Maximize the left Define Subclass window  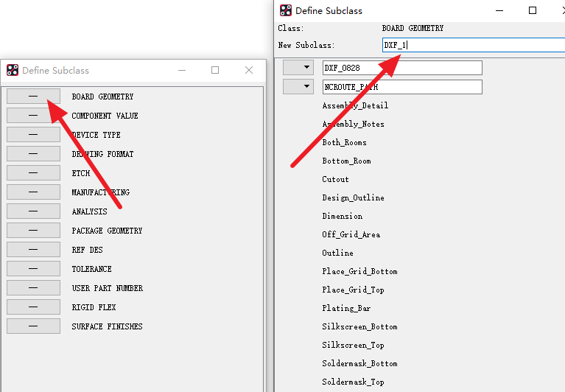tap(215, 70)
